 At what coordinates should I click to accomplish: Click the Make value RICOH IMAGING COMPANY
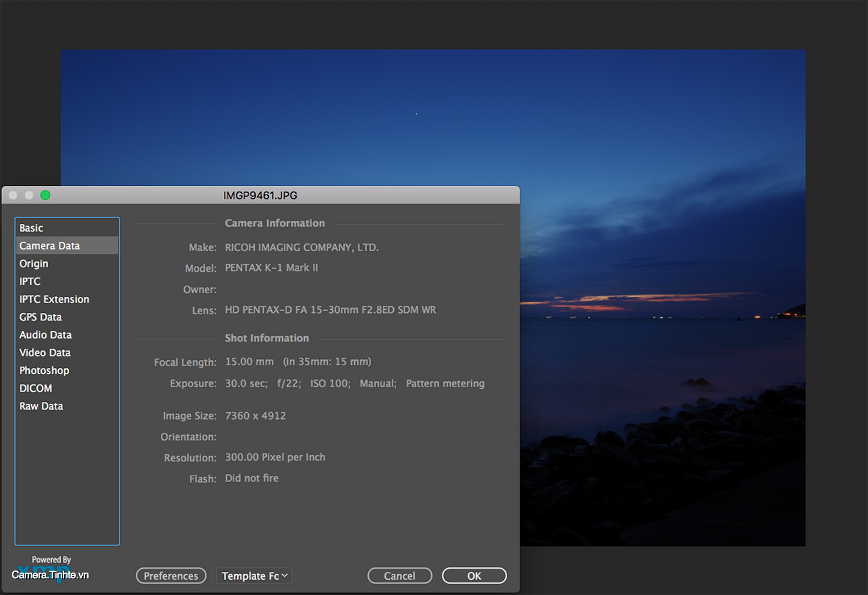click(301, 247)
